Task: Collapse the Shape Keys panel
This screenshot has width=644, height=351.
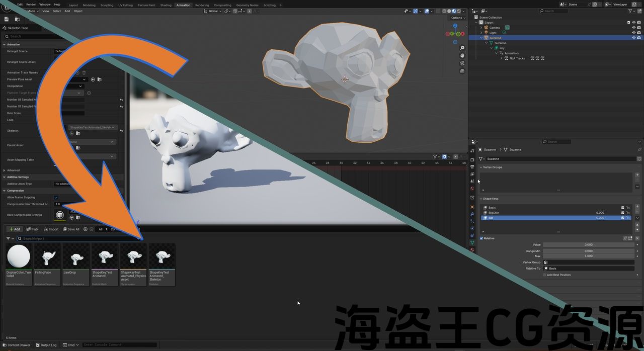Action: [x=481, y=199]
